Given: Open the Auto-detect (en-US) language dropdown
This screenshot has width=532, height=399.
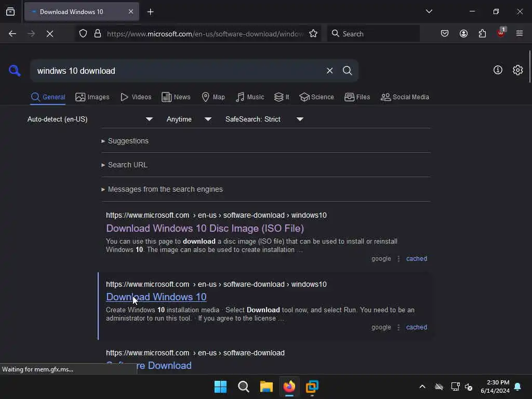Looking at the screenshot, I should click(x=90, y=119).
